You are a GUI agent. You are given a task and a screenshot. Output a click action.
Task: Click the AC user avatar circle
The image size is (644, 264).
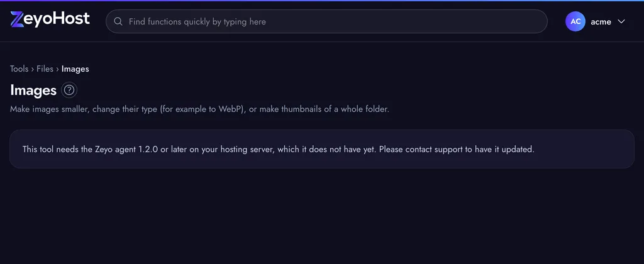tap(575, 21)
